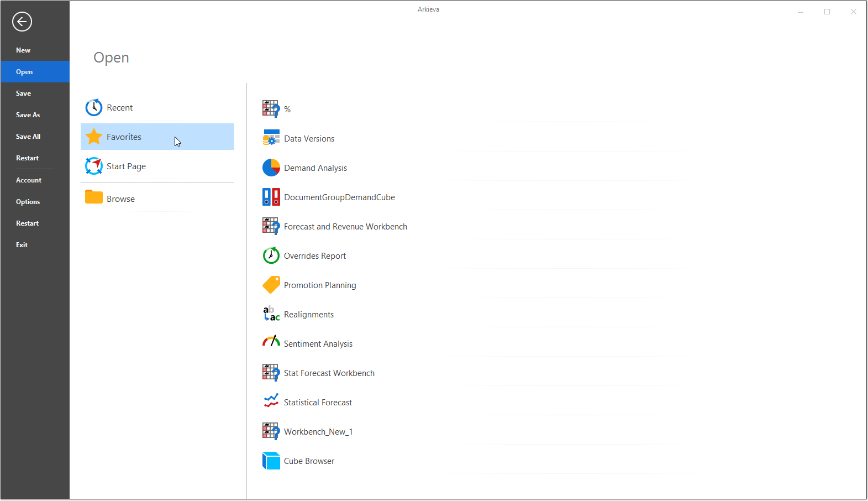Go to Start Page label

(x=126, y=166)
